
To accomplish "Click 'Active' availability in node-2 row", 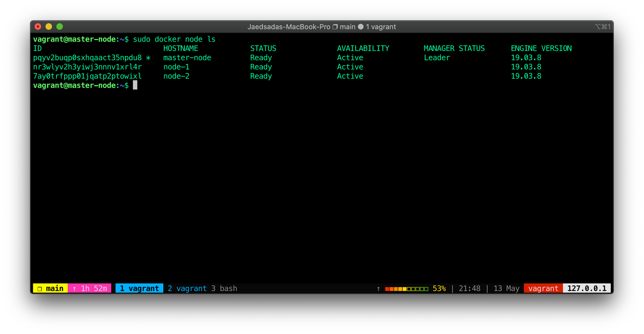I will pyautogui.click(x=350, y=76).
